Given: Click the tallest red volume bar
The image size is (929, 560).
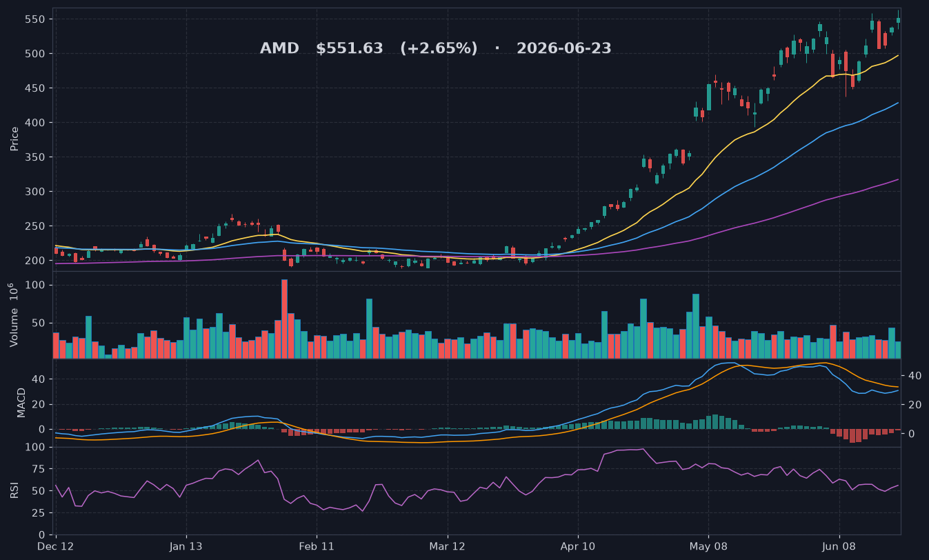Looking at the screenshot, I should pyautogui.click(x=284, y=319).
